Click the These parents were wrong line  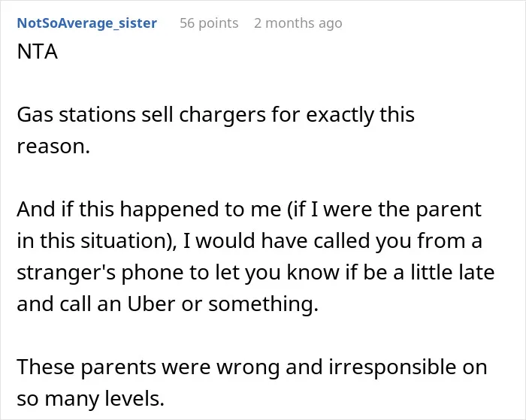point(252,367)
